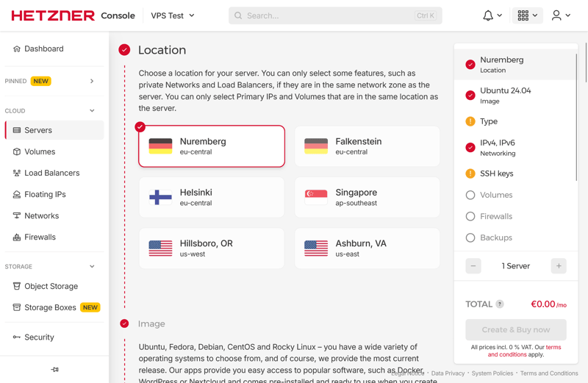
Task: Increase server count with plus button
Action: pos(559,265)
